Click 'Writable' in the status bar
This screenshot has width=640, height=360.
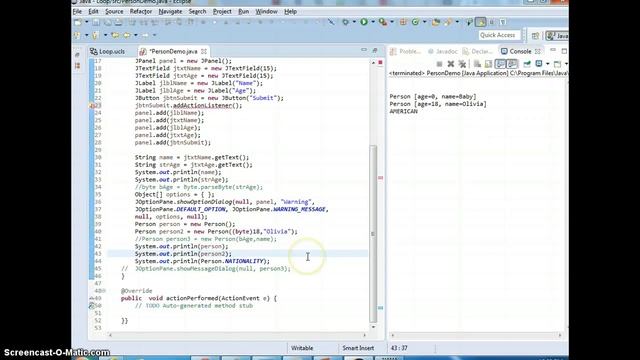[x=302, y=348]
